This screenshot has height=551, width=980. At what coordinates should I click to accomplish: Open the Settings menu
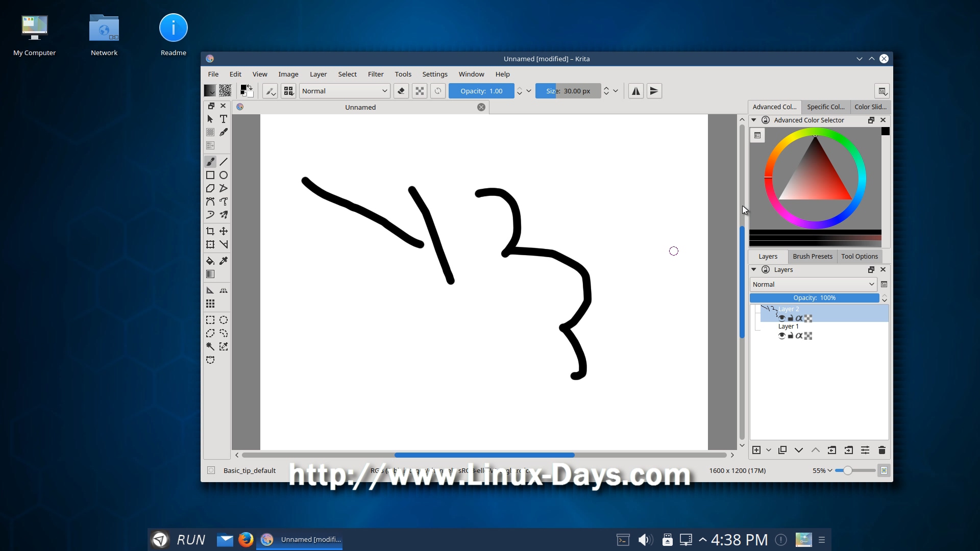tap(435, 74)
